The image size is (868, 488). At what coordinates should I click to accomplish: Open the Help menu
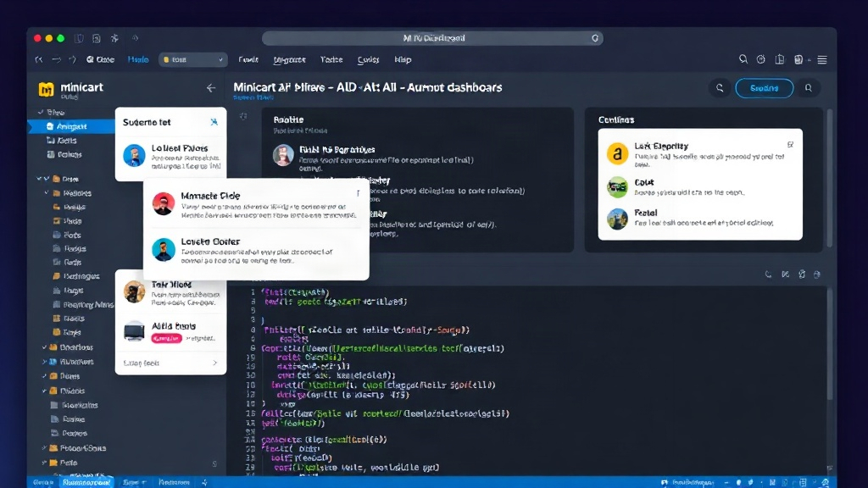[403, 60]
